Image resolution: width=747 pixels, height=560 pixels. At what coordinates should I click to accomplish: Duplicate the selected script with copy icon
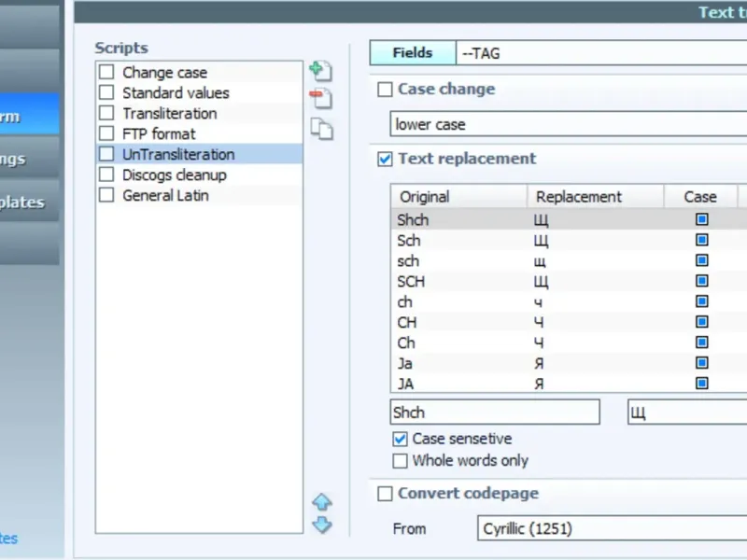tap(321, 130)
